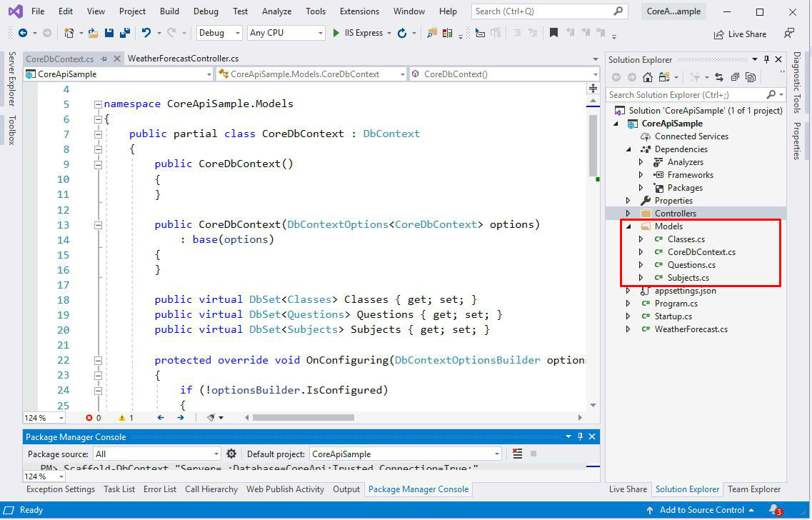The width and height of the screenshot is (812, 520).
Task: Click the browser Refresh icon in toolbar
Action: (402, 33)
